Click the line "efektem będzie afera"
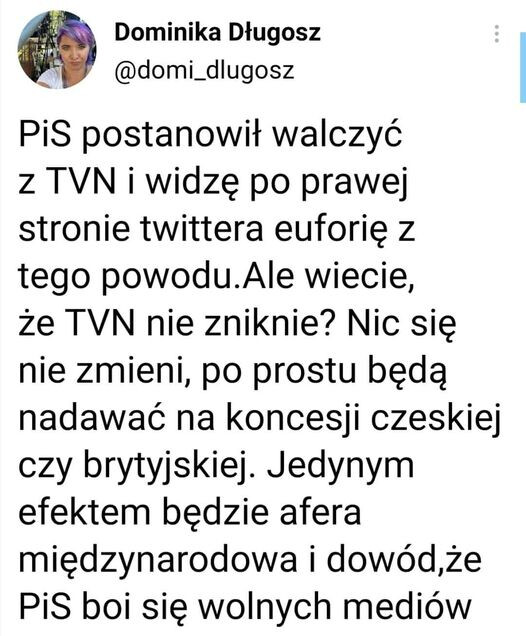This screenshot has height=636, width=526. [x=190, y=512]
